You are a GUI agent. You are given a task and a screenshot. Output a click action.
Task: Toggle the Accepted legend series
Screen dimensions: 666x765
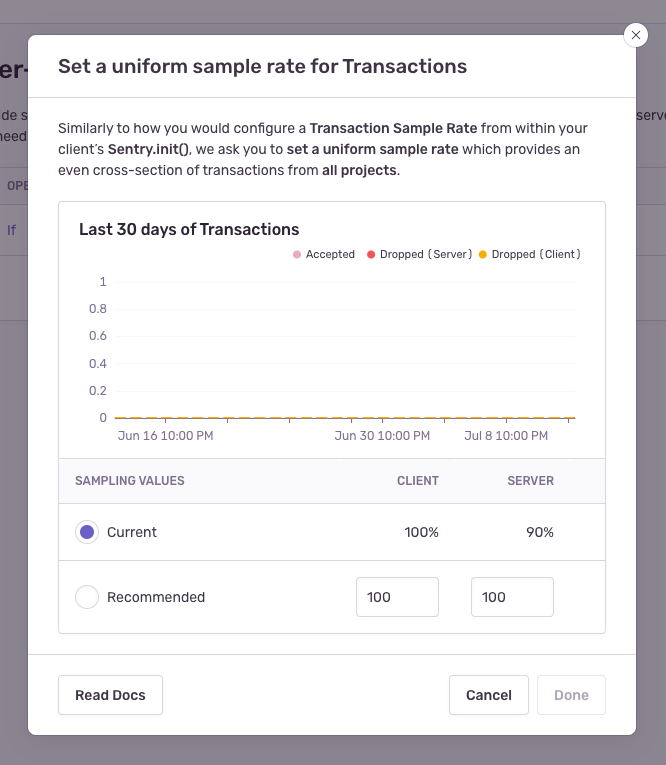point(324,254)
